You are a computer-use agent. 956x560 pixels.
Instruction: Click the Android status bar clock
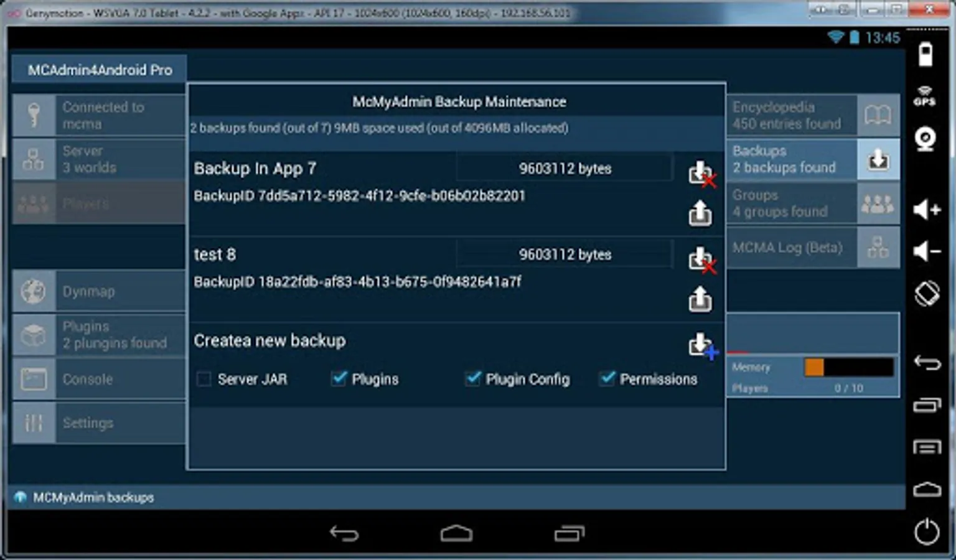[x=883, y=38]
